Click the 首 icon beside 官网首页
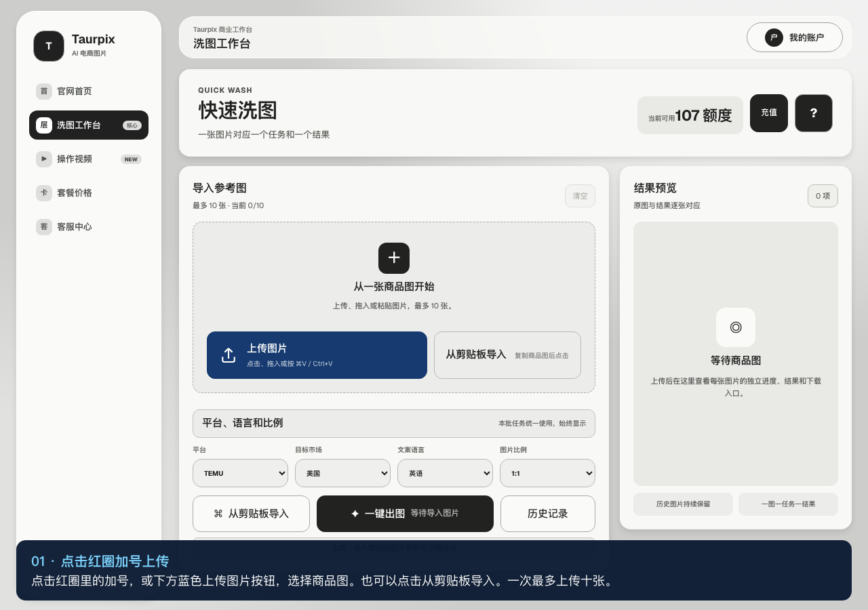 pyautogui.click(x=44, y=91)
